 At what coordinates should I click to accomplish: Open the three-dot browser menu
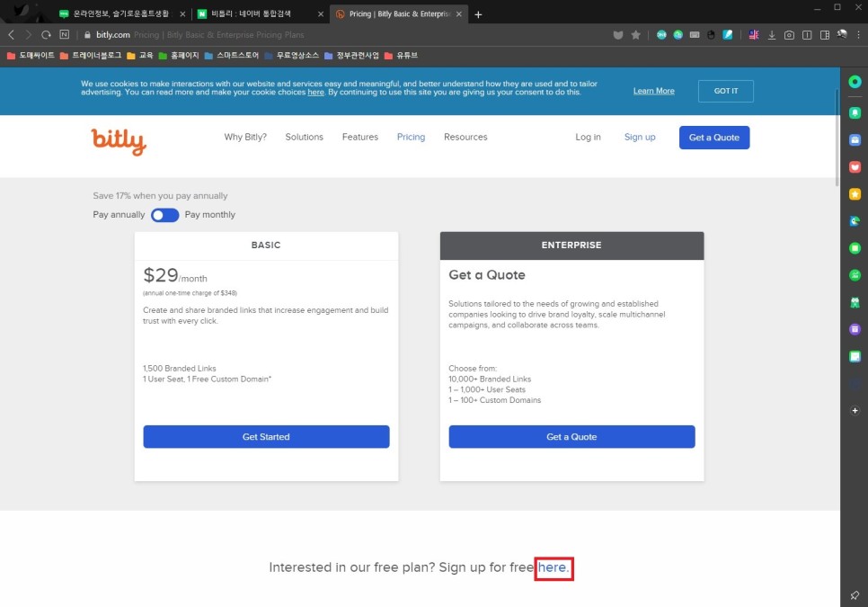coord(859,34)
